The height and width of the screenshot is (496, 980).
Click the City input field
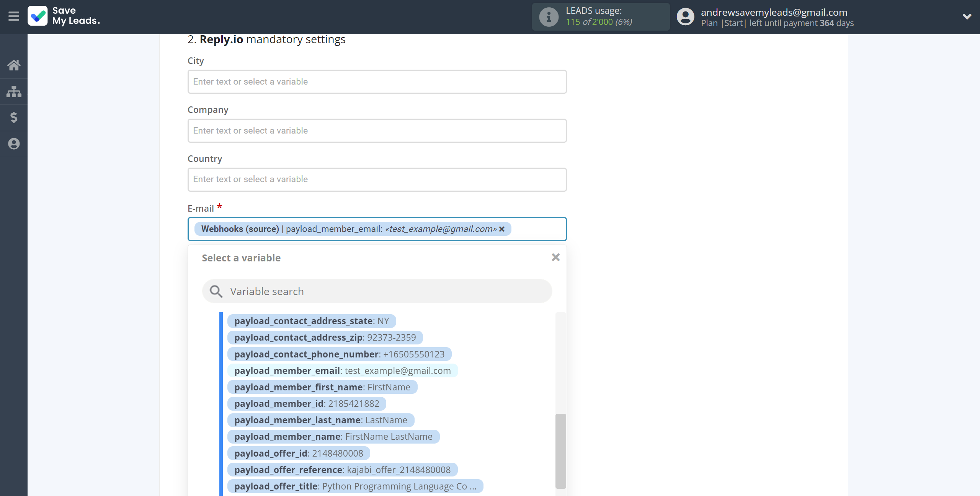pyautogui.click(x=377, y=82)
